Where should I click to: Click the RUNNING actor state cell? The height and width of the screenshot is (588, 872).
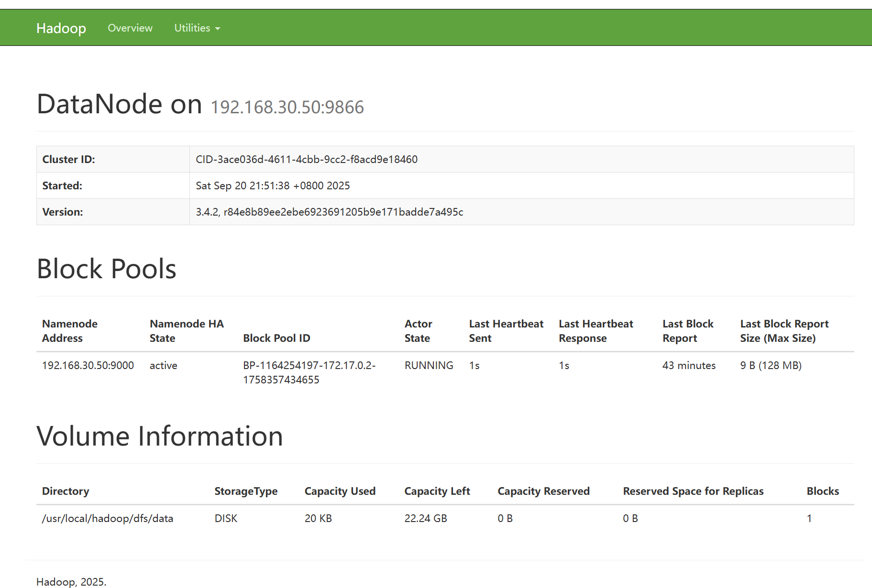point(429,365)
